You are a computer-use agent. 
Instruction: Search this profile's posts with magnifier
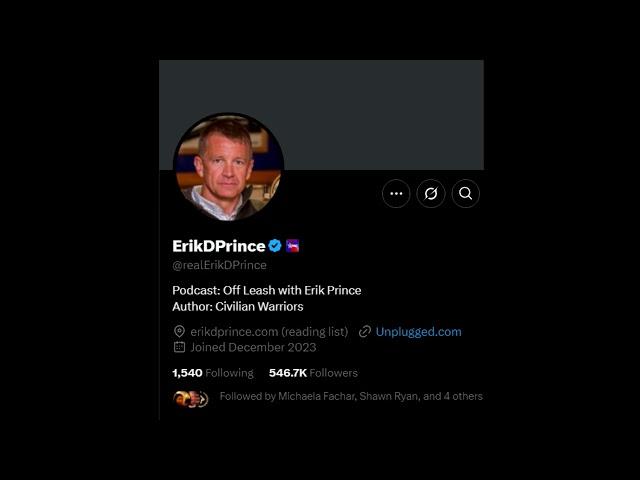[466, 193]
